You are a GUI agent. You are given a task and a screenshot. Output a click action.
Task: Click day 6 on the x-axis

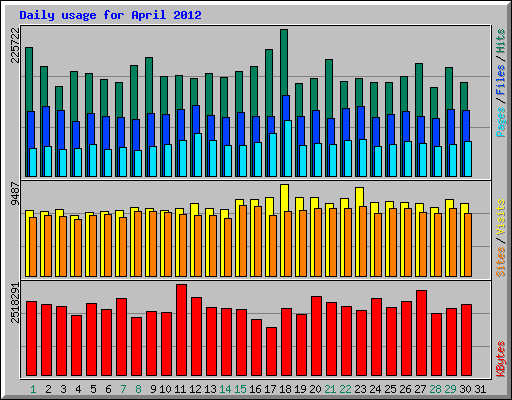coord(108,389)
